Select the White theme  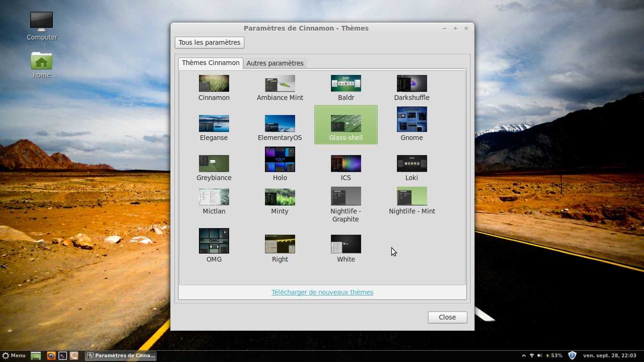[x=346, y=249]
